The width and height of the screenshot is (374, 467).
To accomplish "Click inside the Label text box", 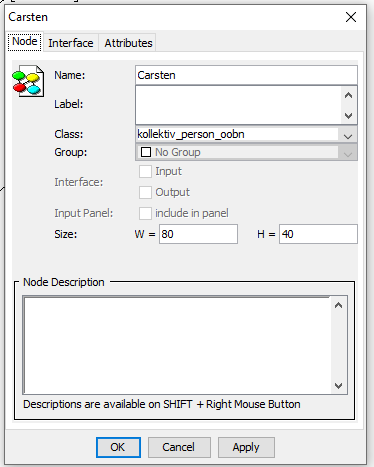I will pos(238,105).
